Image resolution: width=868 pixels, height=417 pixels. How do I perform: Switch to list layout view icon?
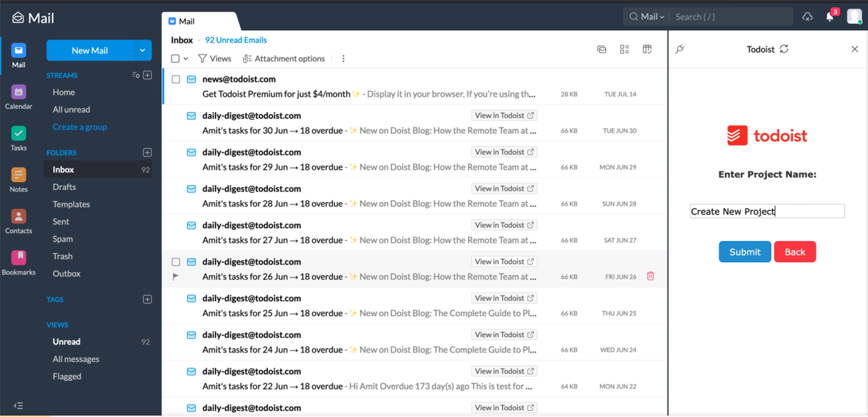point(625,49)
